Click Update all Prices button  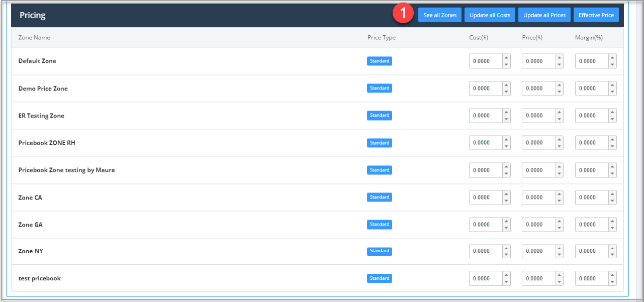(x=544, y=15)
